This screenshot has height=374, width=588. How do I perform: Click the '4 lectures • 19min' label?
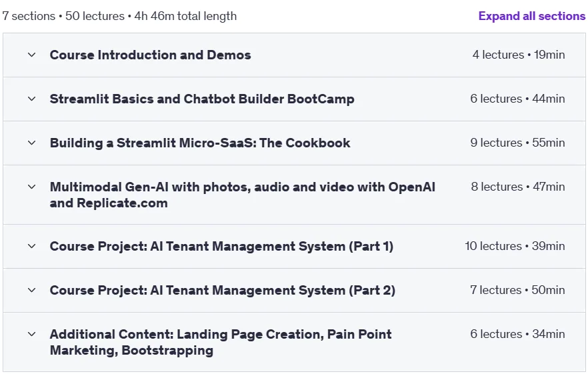(519, 55)
